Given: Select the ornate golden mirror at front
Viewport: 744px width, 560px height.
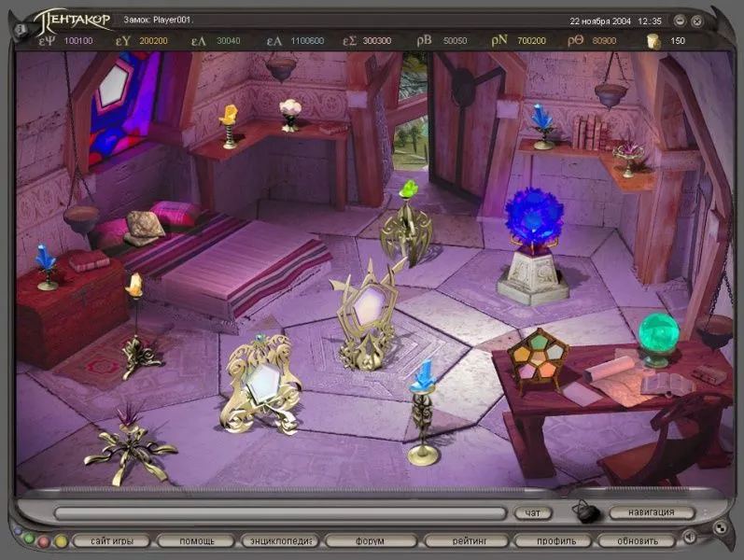Looking at the screenshot, I should click(x=260, y=382).
